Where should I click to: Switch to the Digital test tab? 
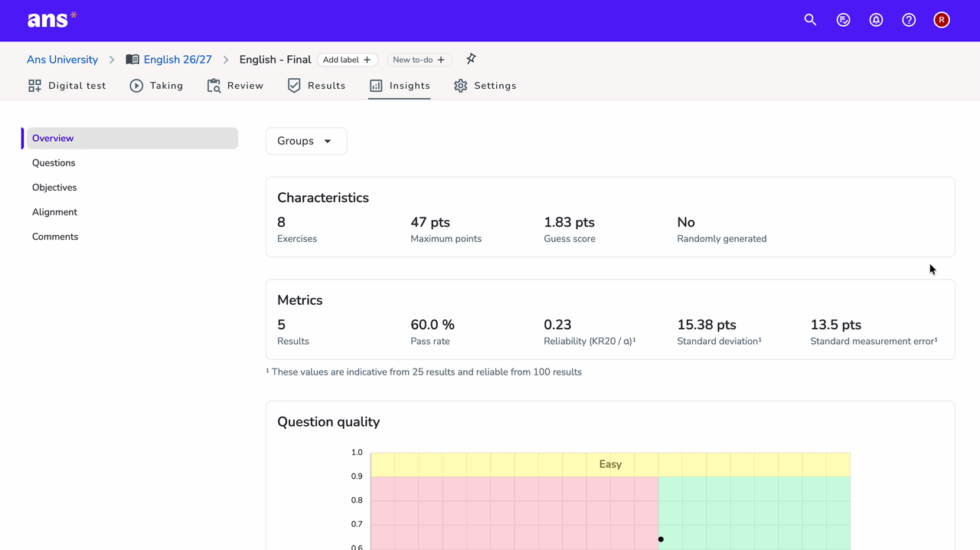point(67,86)
